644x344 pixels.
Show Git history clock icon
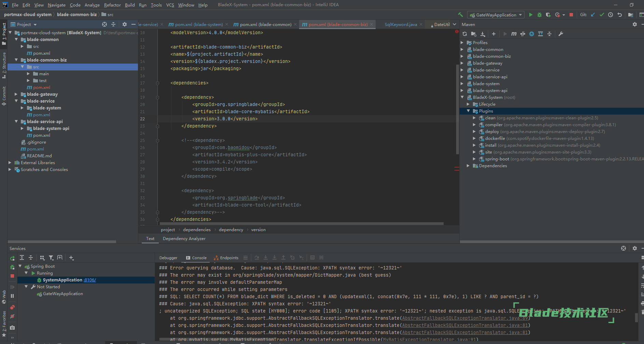pyautogui.click(x=611, y=15)
